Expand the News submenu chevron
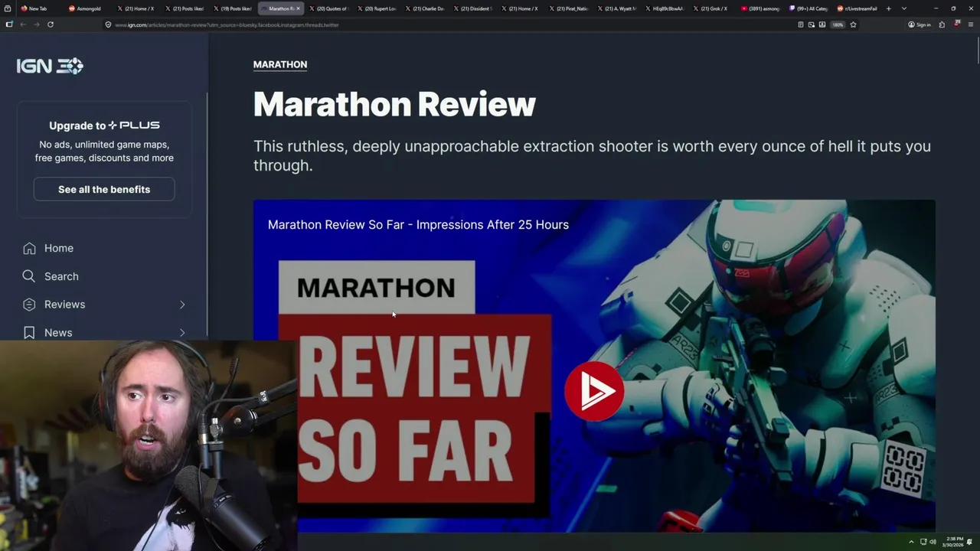 (x=182, y=333)
